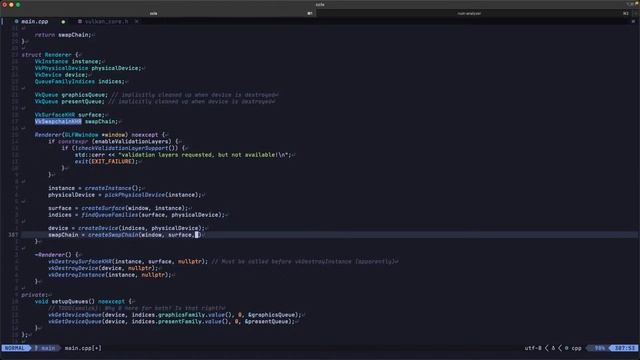Image resolution: width=640 pixels, height=360 pixels.
Task: Click the git branch main segment
Action: (x=45, y=348)
